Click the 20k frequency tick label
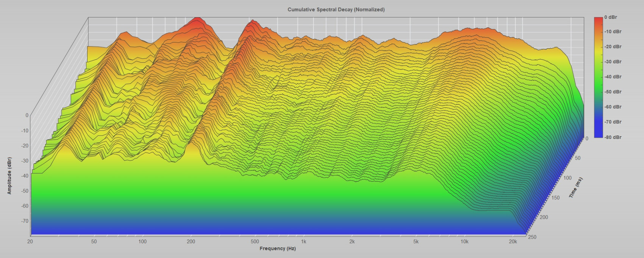This screenshot has height=258, width=644. coord(513,242)
